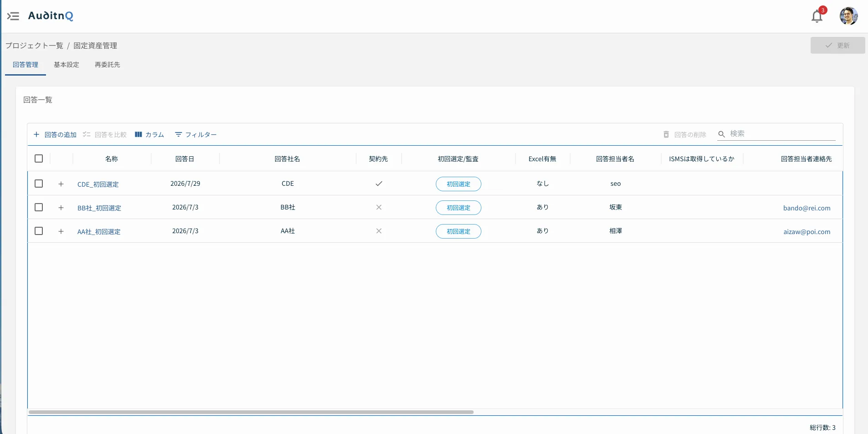Sort by the 回答社名 column header
The width and height of the screenshot is (868, 434).
point(287,159)
